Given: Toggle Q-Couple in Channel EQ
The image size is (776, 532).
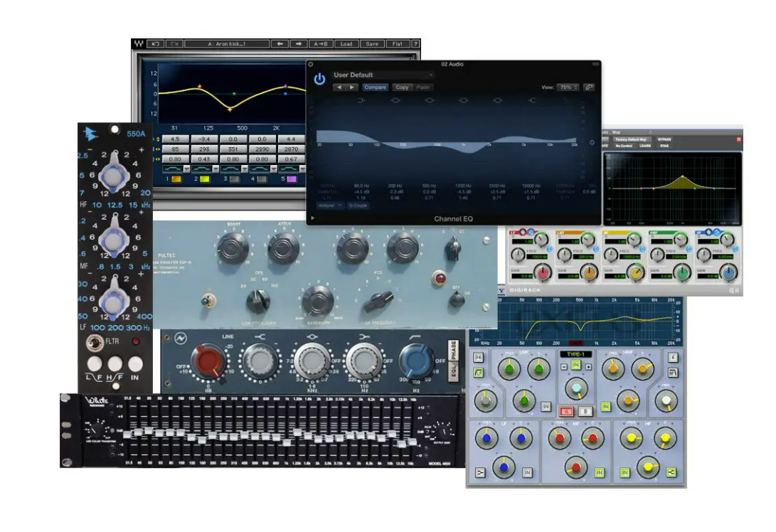Looking at the screenshot, I should click(x=358, y=206).
